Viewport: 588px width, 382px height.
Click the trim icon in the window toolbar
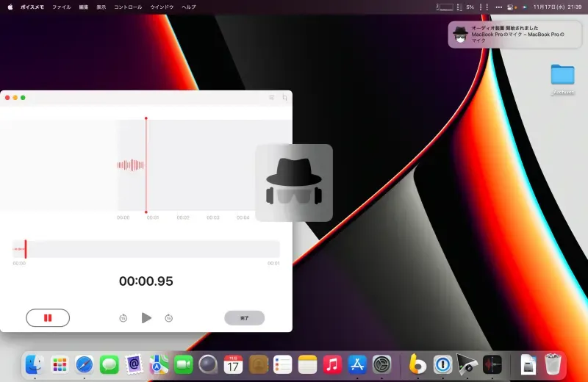point(284,97)
